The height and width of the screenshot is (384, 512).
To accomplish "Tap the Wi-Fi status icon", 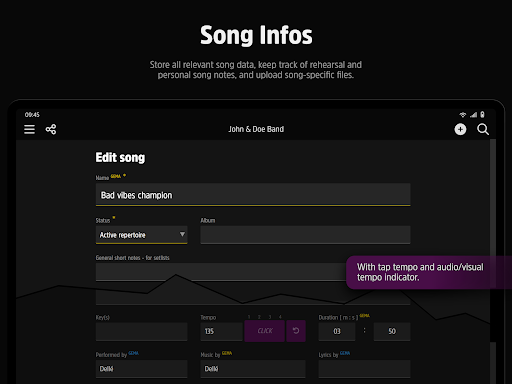I will [x=463, y=115].
